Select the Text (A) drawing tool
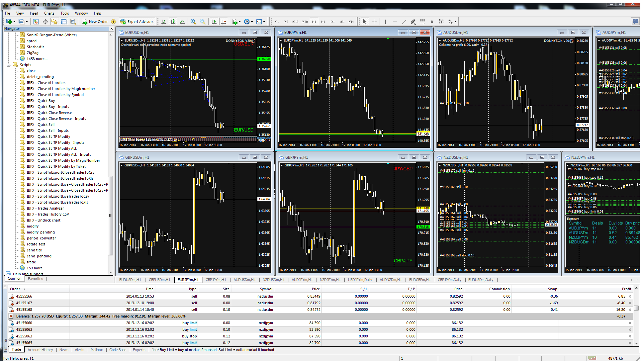The image size is (643, 364). 432,22
